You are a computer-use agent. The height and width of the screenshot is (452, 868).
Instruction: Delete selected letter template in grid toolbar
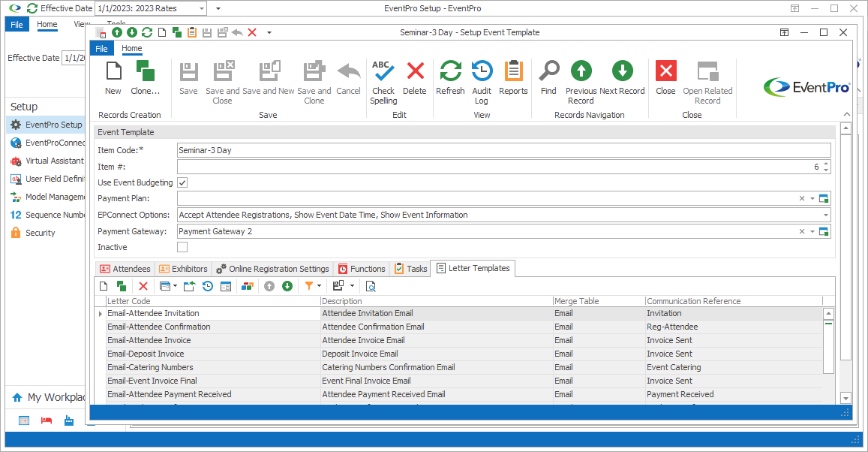143,286
